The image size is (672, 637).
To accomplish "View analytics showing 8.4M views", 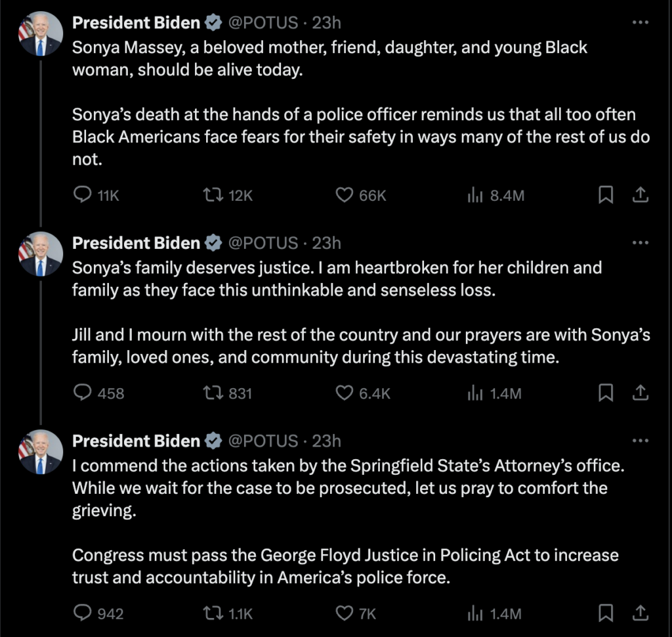I will pos(475,195).
